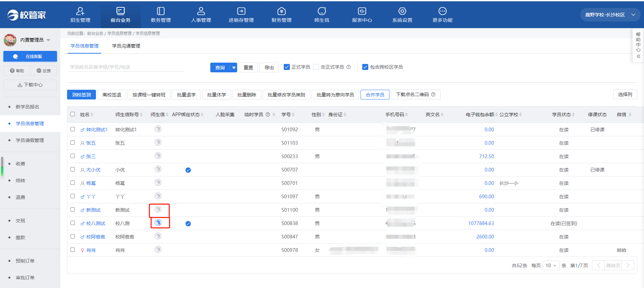Viewport: 644px width, 288px height.
Task: Click APP绑定 check icon for 校八测试
Action: (x=188, y=224)
